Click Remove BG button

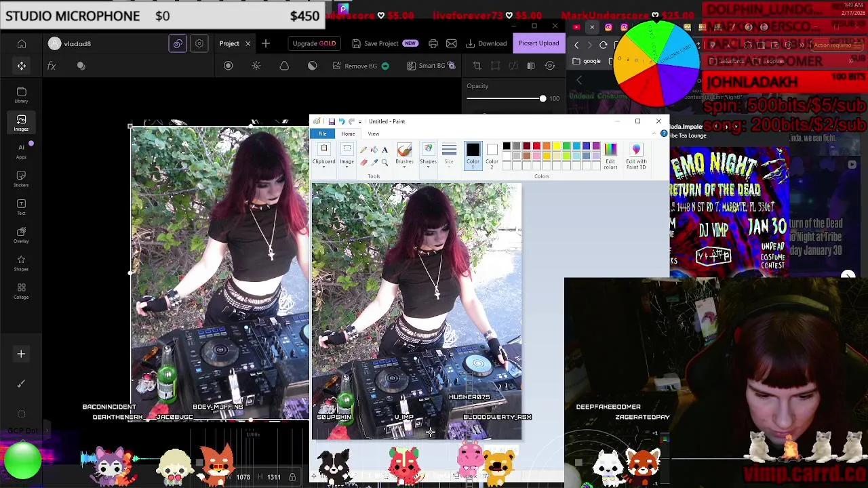coord(360,66)
